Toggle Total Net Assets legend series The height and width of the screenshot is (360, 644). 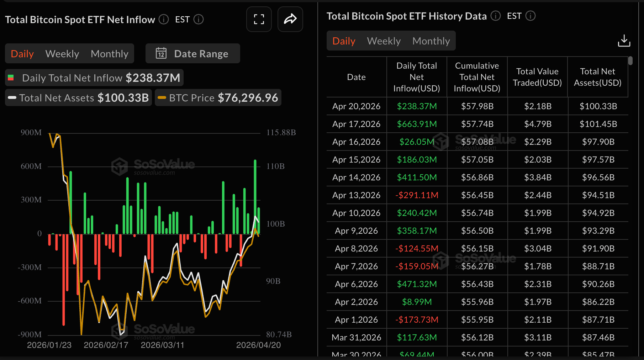79,98
